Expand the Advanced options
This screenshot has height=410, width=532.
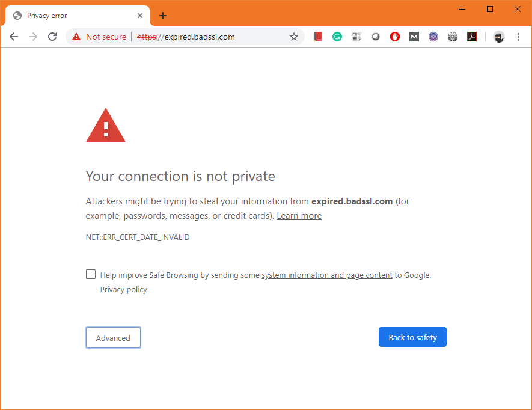click(113, 338)
